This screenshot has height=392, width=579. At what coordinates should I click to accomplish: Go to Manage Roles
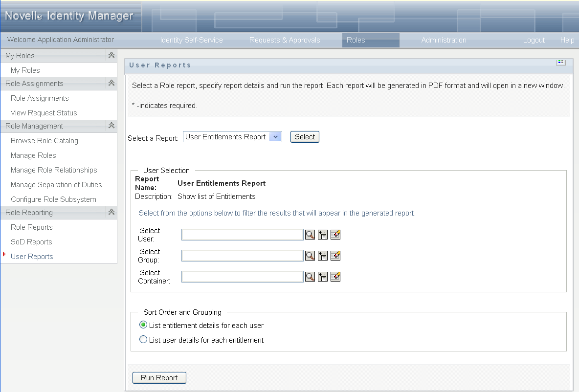[x=33, y=155]
